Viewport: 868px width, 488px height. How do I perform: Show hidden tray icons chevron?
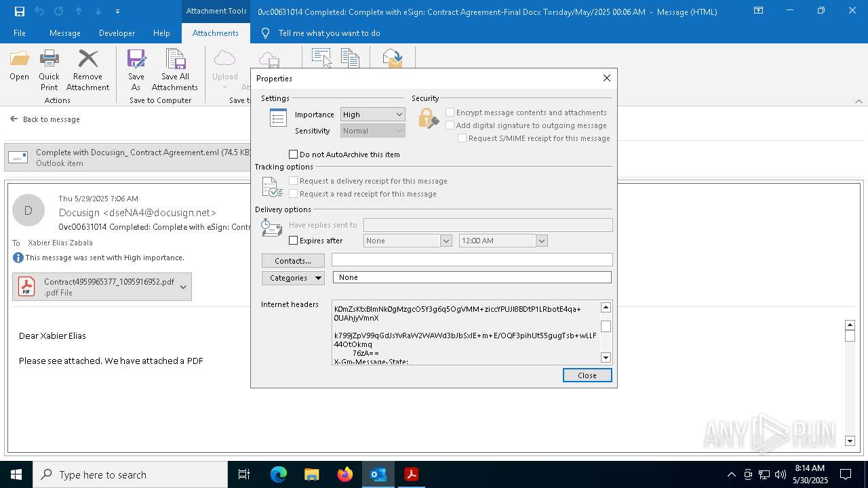731,474
